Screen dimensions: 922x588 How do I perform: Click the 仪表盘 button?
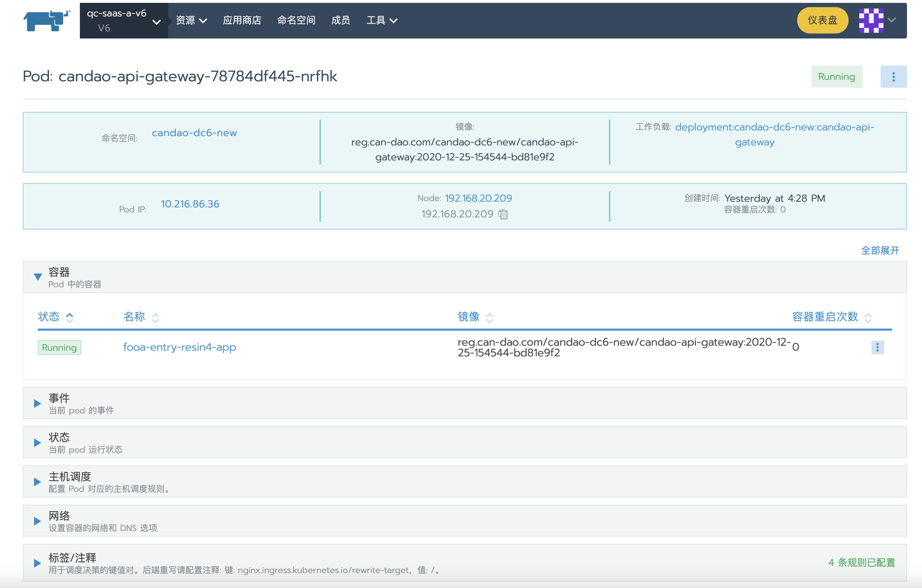(822, 21)
